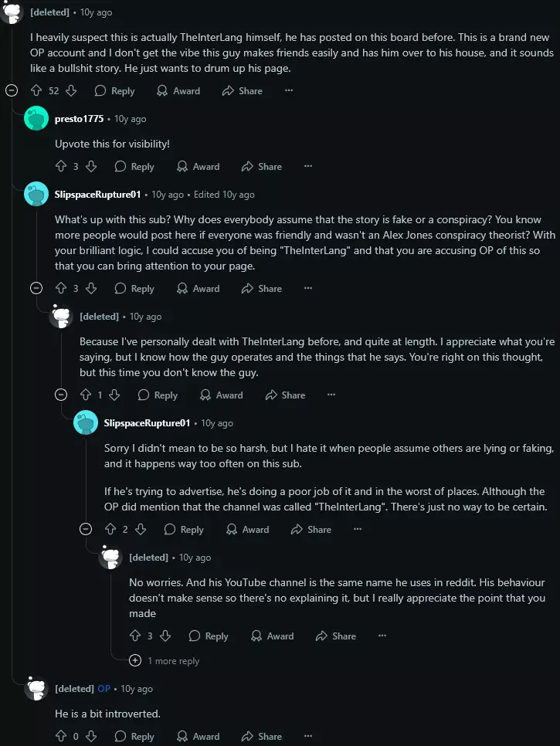Collapse the 'Sorry I didn't mean' reply thread
Screen dimensions: 560x746
[86, 529]
